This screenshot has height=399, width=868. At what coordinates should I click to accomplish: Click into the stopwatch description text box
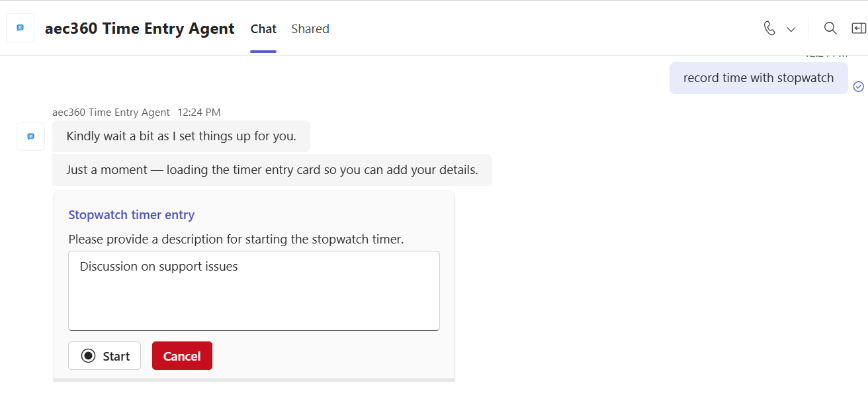(253, 290)
